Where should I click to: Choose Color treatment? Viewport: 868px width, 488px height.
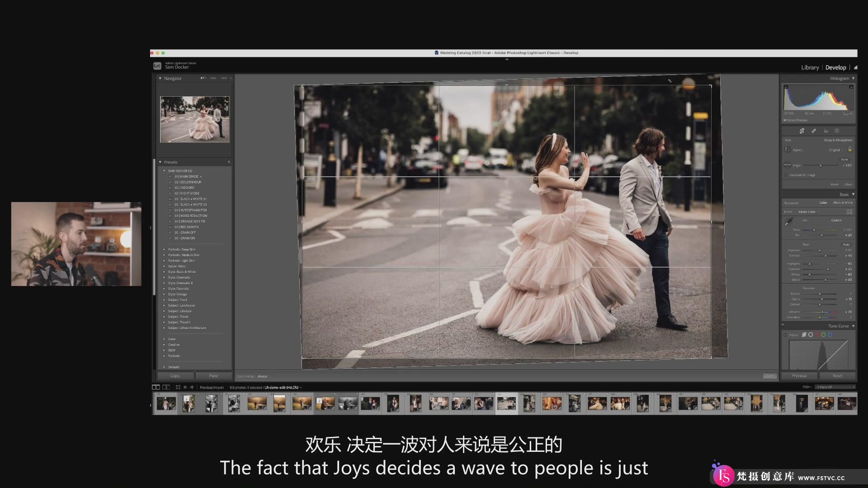click(x=823, y=202)
